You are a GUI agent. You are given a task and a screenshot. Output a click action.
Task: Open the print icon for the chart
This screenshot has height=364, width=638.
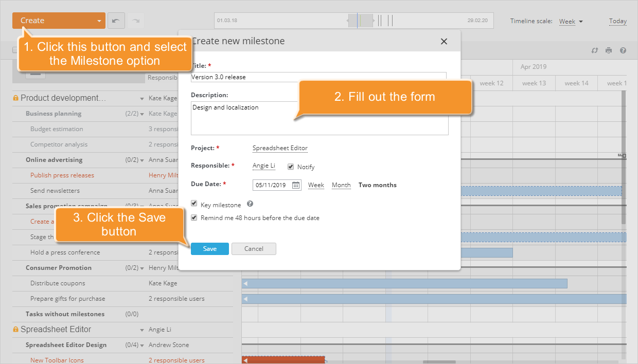(609, 51)
